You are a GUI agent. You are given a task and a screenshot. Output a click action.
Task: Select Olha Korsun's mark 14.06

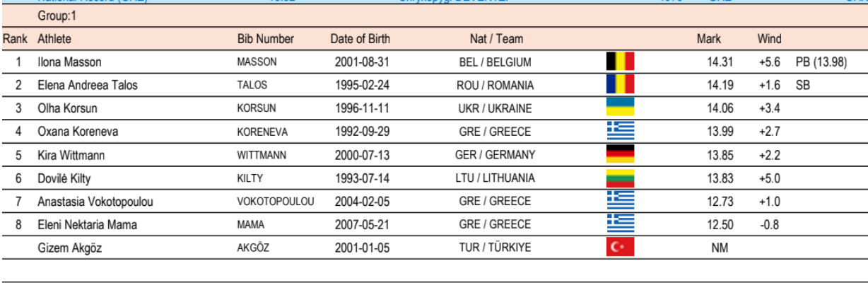721,109
